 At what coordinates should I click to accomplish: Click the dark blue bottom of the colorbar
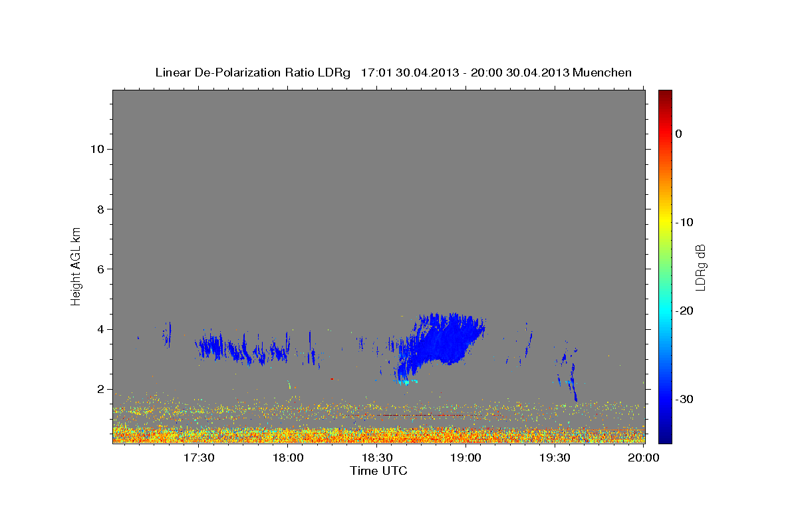point(665,436)
